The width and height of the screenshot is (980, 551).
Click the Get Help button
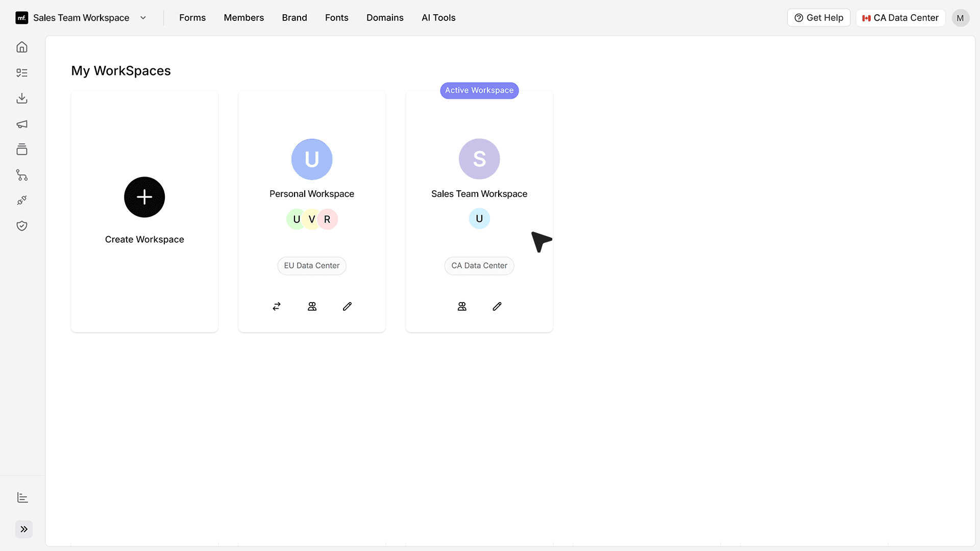point(819,18)
